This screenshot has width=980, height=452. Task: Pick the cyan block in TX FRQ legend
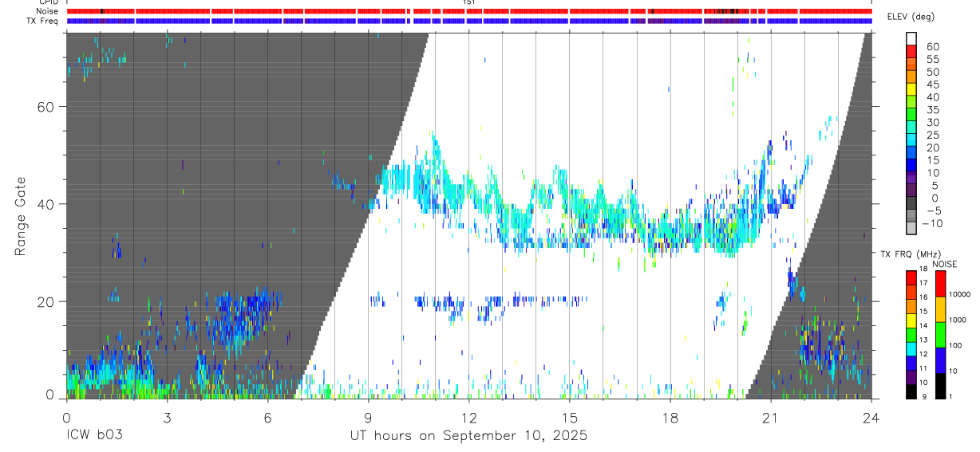(x=911, y=348)
